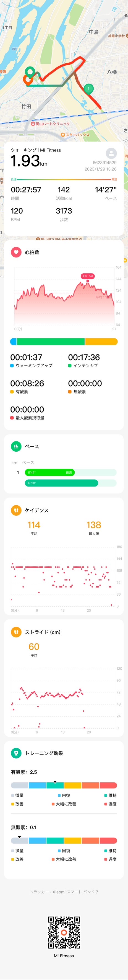128x980 pixels.
Task: Tap the orange finish marker on map
Action: coord(27,79)
